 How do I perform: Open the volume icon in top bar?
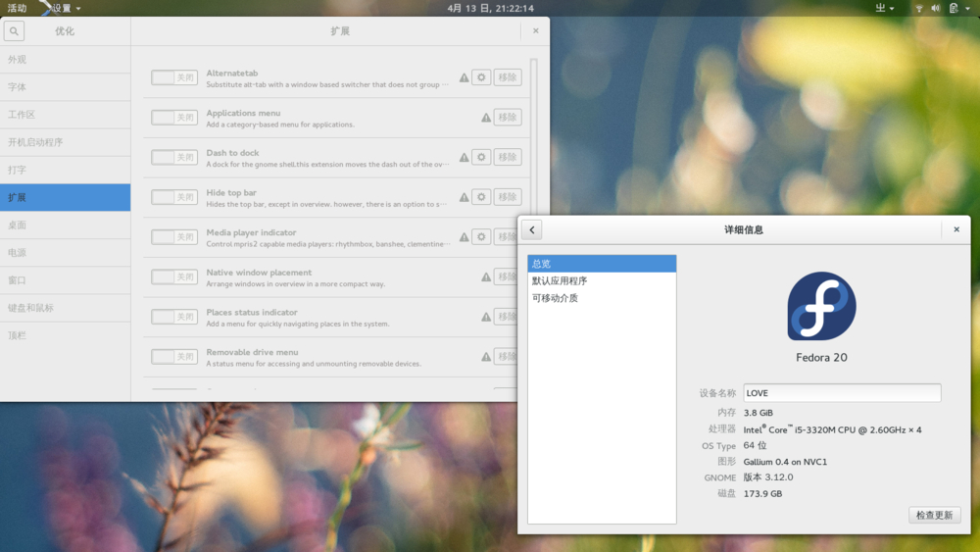tap(936, 8)
